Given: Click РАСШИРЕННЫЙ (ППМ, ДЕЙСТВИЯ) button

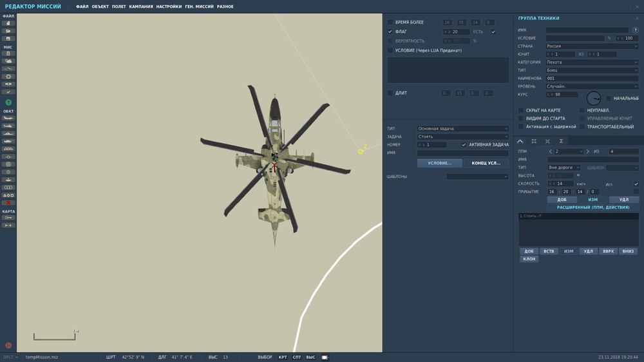Looking at the screenshot, I should point(593,207).
